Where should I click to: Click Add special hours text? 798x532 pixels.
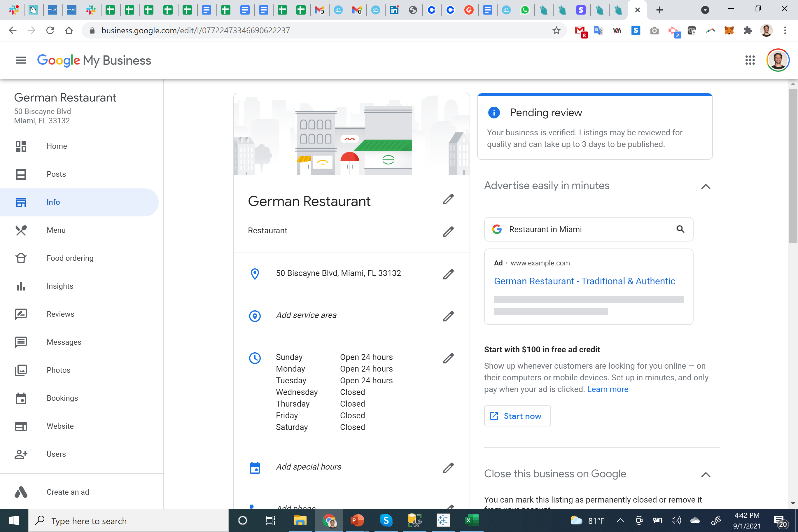coord(308,467)
